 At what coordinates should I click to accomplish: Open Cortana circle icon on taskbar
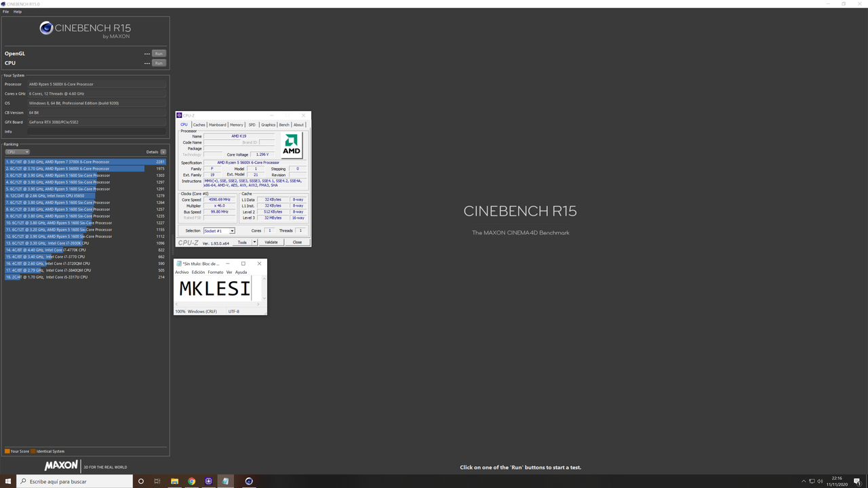coord(141,481)
